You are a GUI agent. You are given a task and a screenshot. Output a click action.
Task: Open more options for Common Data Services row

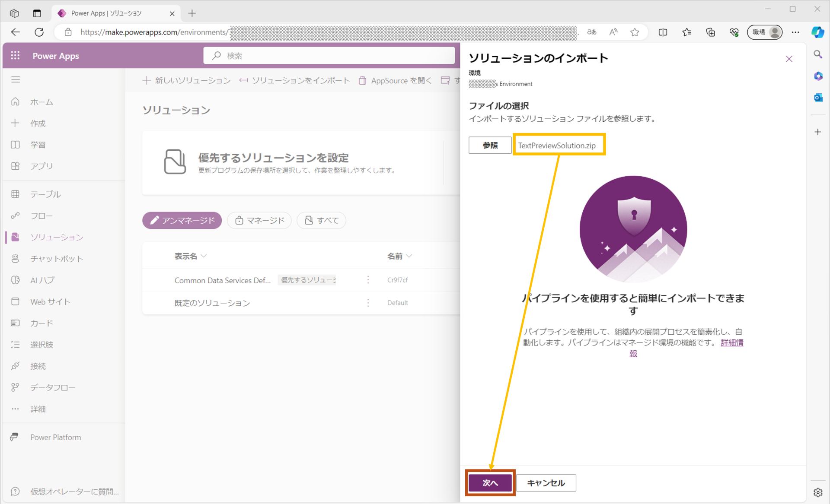[x=368, y=280]
